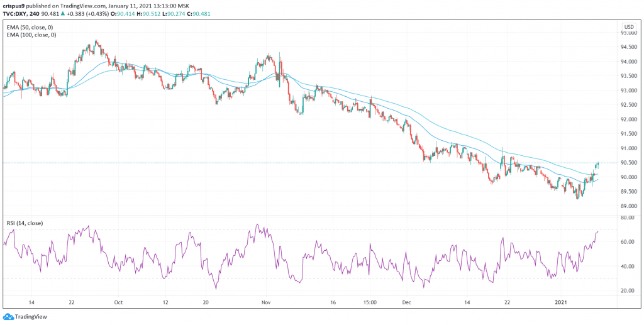Click the 95.000 price axis label
The height and width of the screenshot is (325, 644).
tap(628, 33)
